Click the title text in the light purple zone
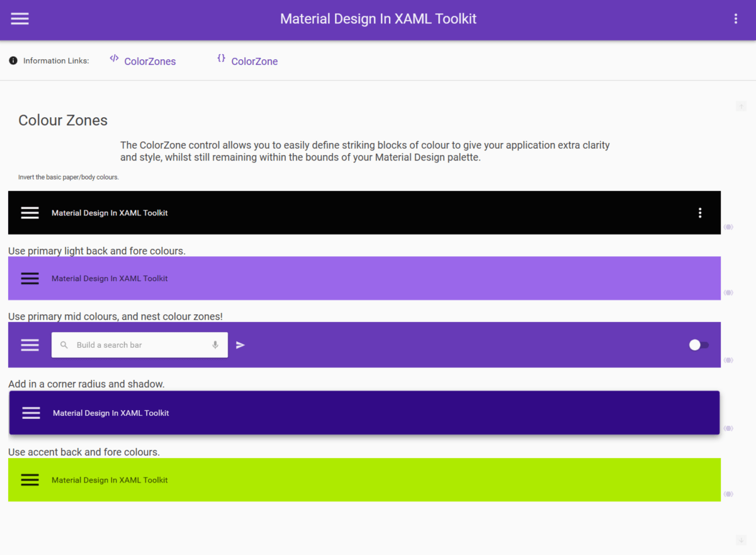Viewport: 756px width, 555px height. tap(110, 278)
